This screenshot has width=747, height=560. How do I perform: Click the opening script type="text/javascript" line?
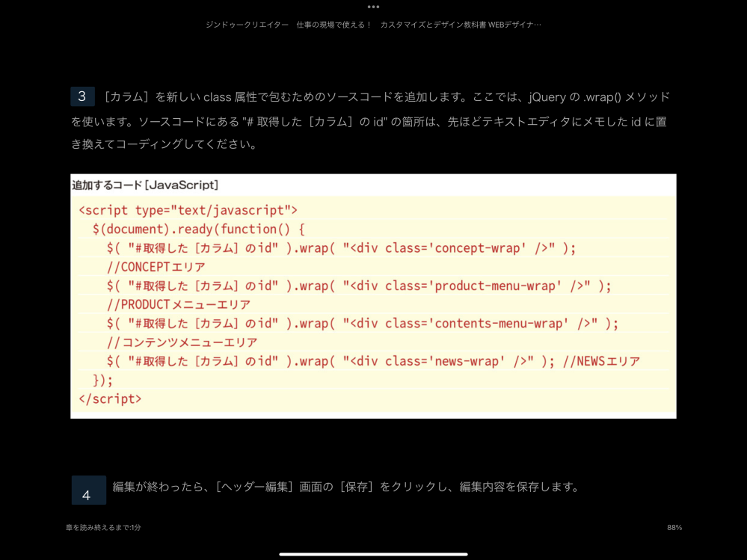coord(188,210)
